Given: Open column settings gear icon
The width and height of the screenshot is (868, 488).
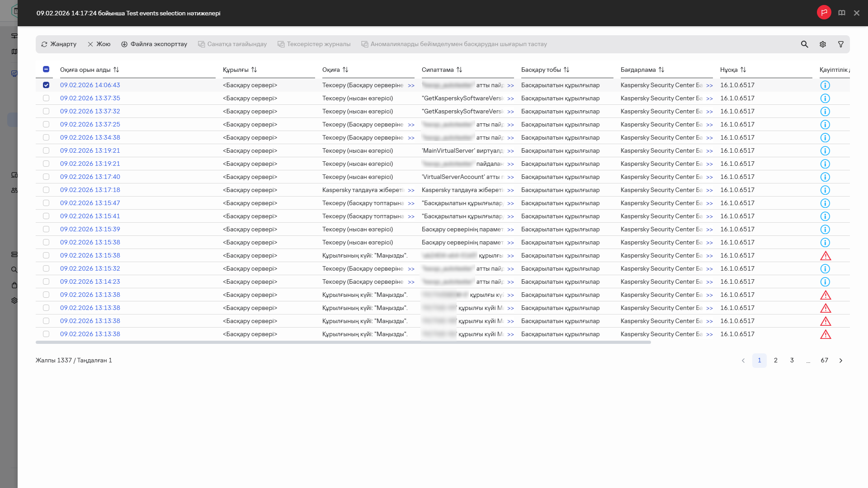Looking at the screenshot, I should click(x=823, y=44).
